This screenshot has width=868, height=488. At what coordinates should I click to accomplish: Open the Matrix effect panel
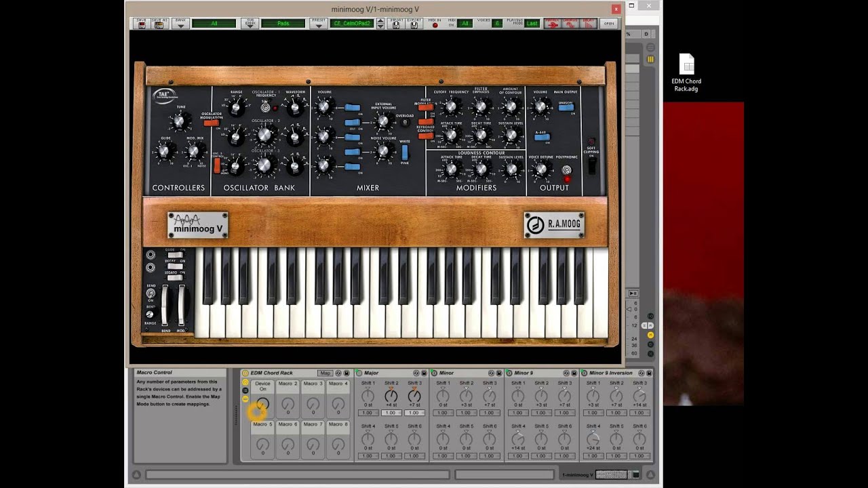pyautogui.click(x=553, y=24)
